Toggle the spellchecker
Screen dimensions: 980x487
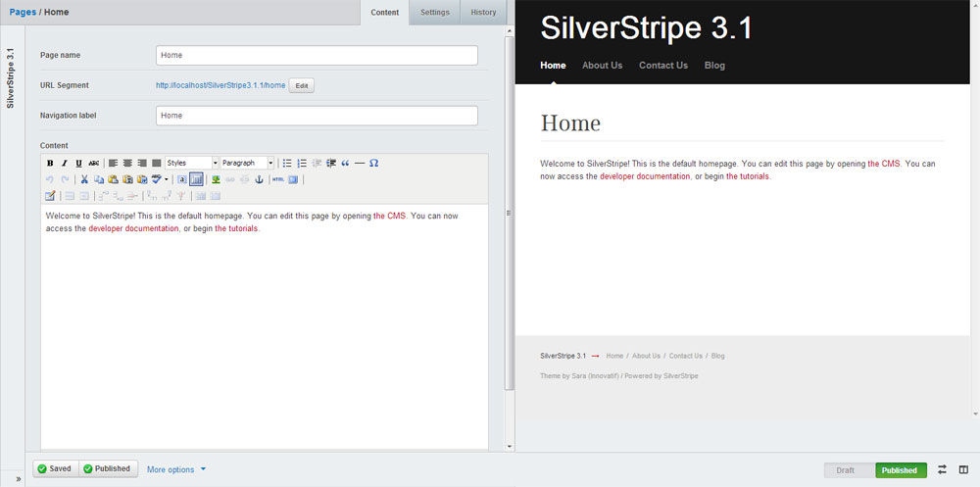click(156, 179)
